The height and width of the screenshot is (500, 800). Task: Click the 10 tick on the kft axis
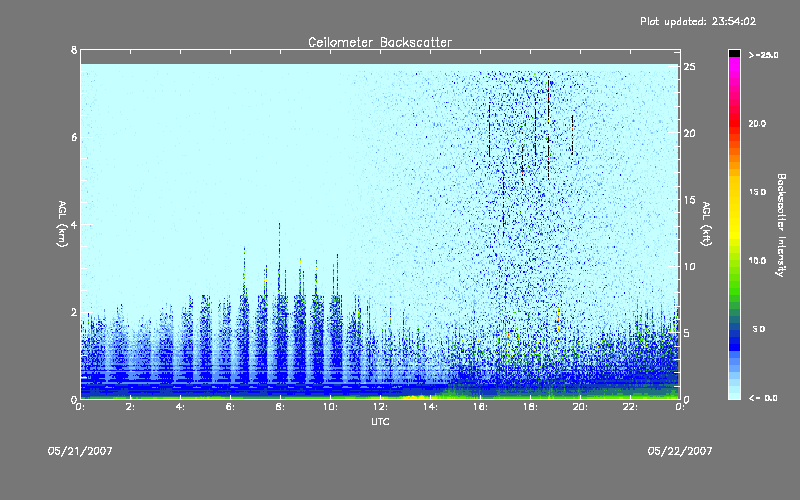click(x=690, y=266)
